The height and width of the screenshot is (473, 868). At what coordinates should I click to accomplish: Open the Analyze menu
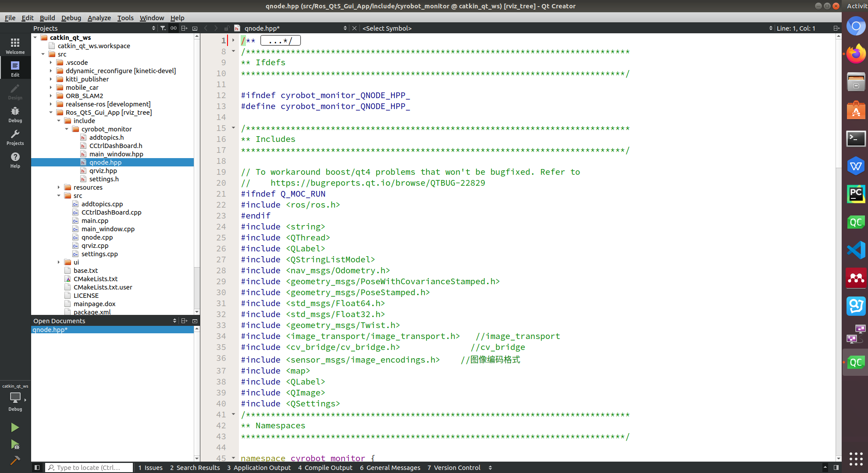coord(99,18)
